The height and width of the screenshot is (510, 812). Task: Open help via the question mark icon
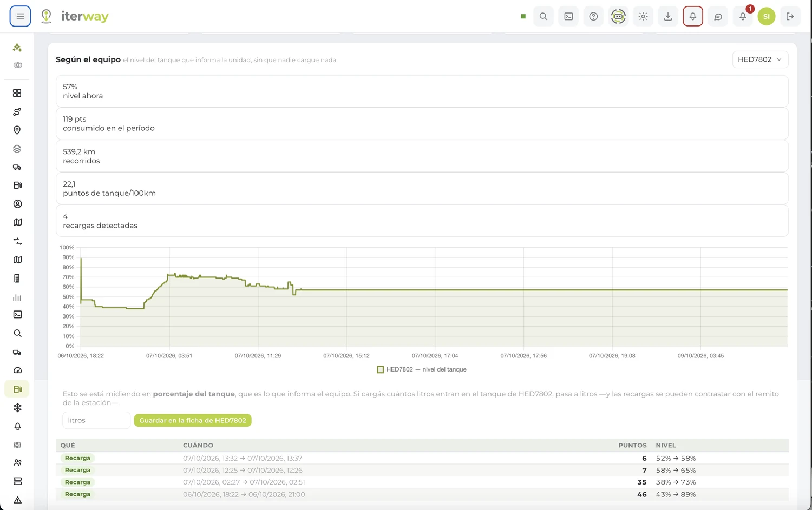[x=593, y=16]
